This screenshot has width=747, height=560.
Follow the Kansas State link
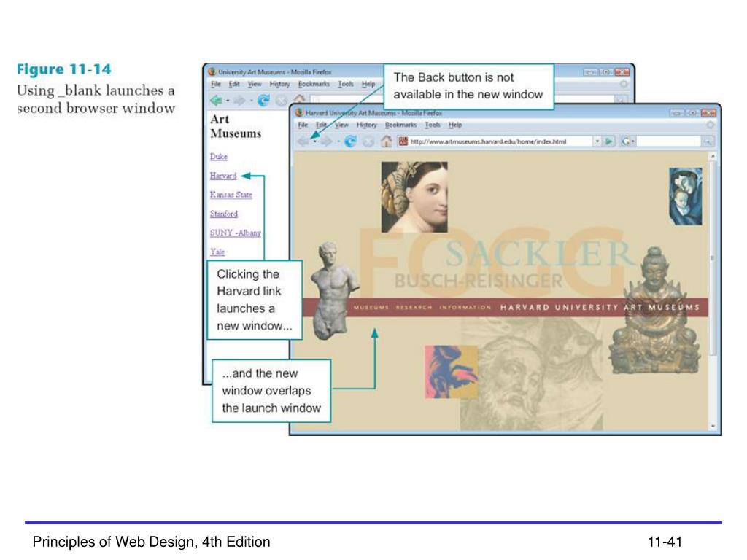231,195
